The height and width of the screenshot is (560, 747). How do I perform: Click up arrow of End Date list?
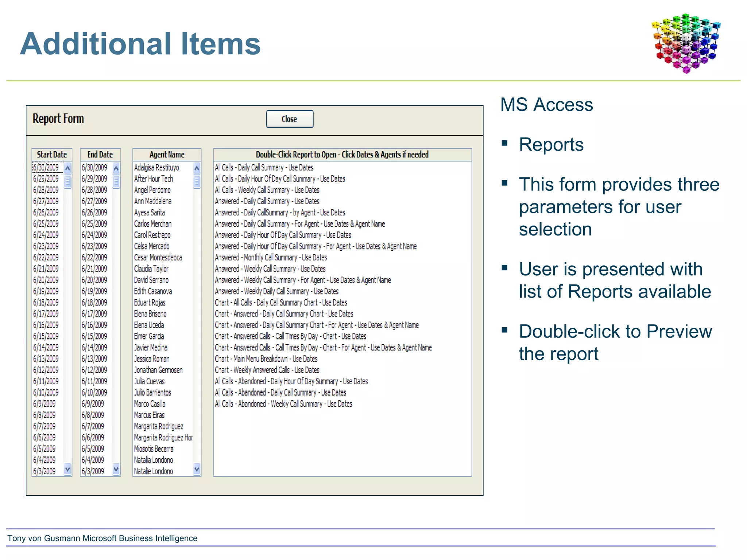click(116, 168)
